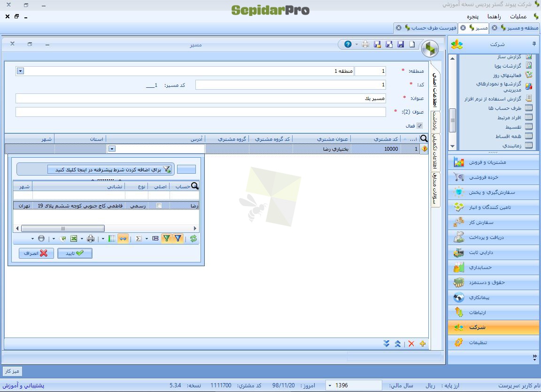
Task: Click the sidebar vertical scrollbar thumb
Action: [x=452, y=120]
